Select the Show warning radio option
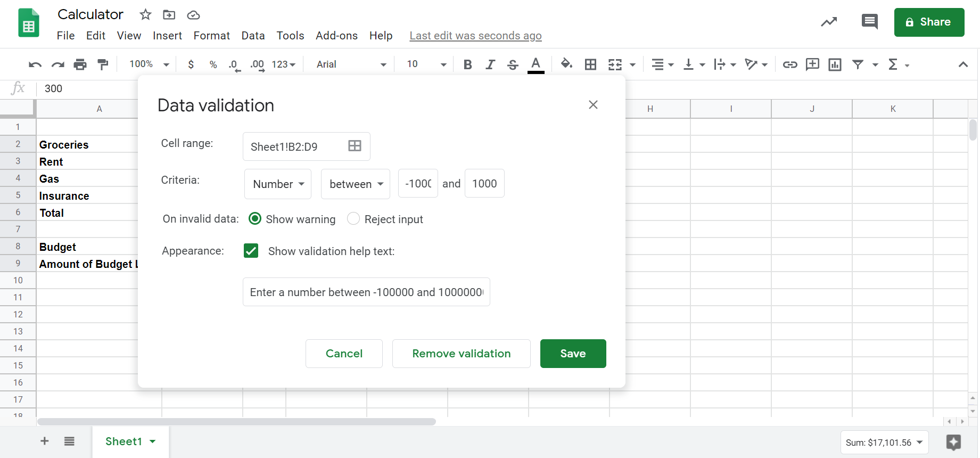The height and width of the screenshot is (458, 980). (x=255, y=219)
